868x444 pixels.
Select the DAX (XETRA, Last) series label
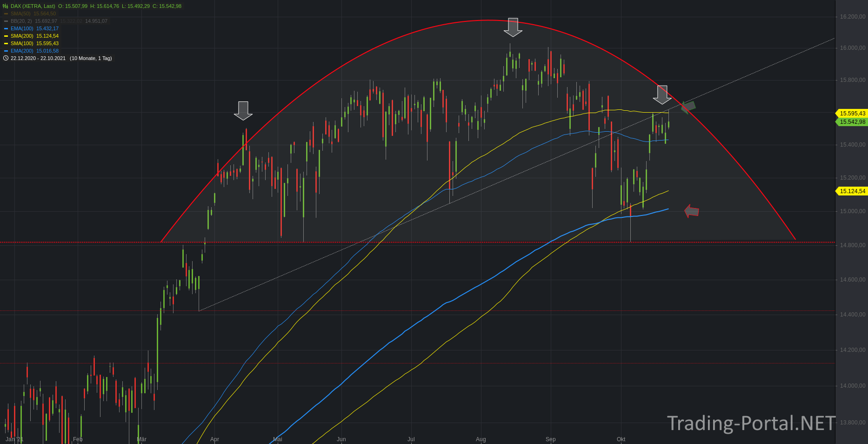pos(33,6)
